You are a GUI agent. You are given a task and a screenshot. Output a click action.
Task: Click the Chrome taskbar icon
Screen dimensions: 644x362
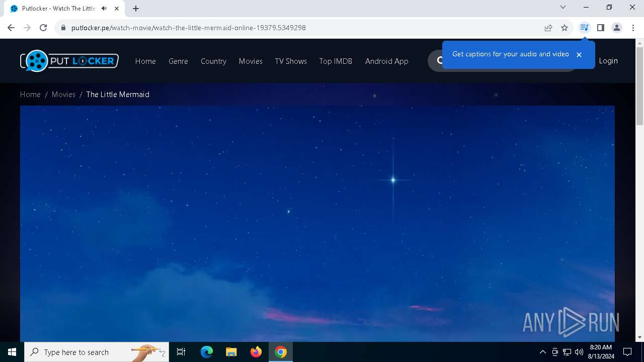point(281,352)
